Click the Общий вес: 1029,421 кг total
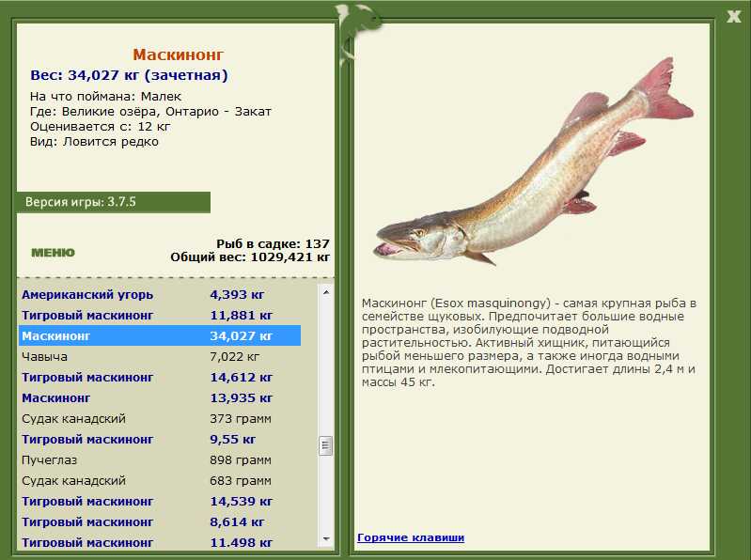Screen dimensions: 751x560 pyautogui.click(x=250, y=257)
